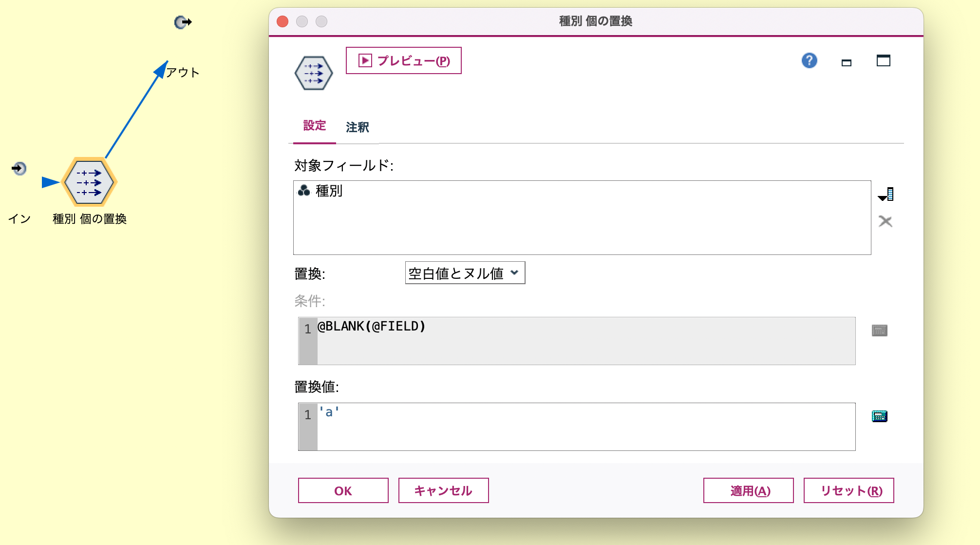
Task: Click the maximize dialog icon
Action: pyautogui.click(x=884, y=61)
